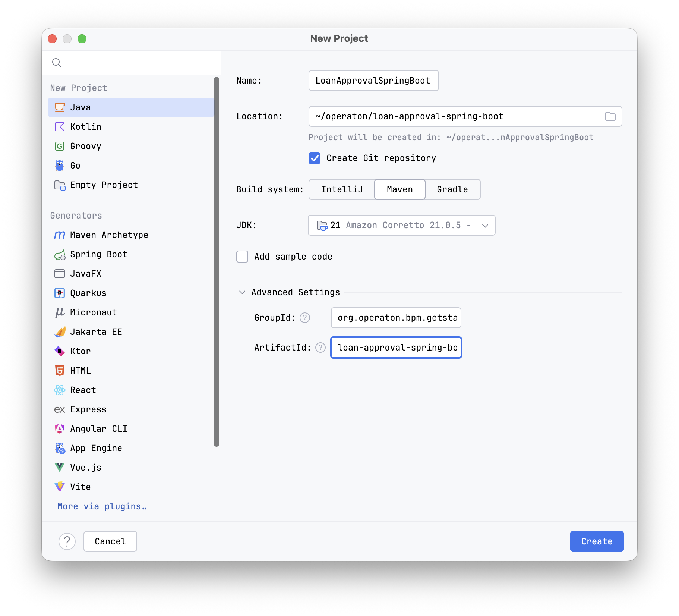679x616 pixels.
Task: Click the JDK folder icon in dropdown
Action: click(322, 225)
